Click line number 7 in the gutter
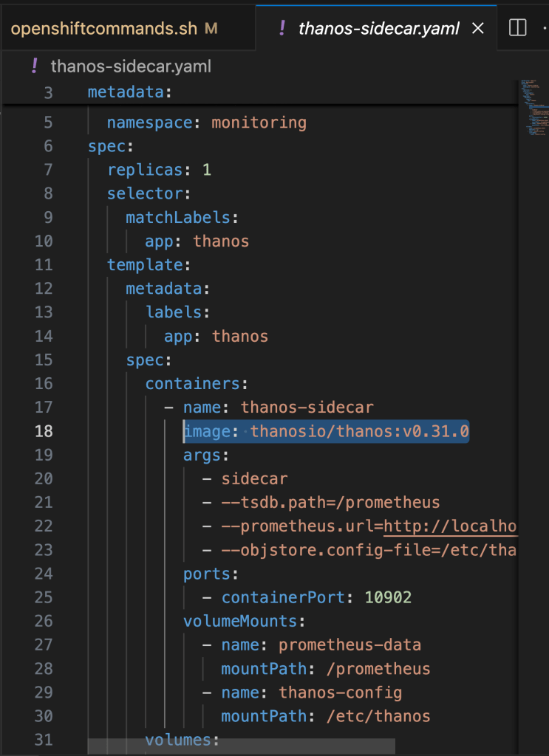 tap(48, 170)
